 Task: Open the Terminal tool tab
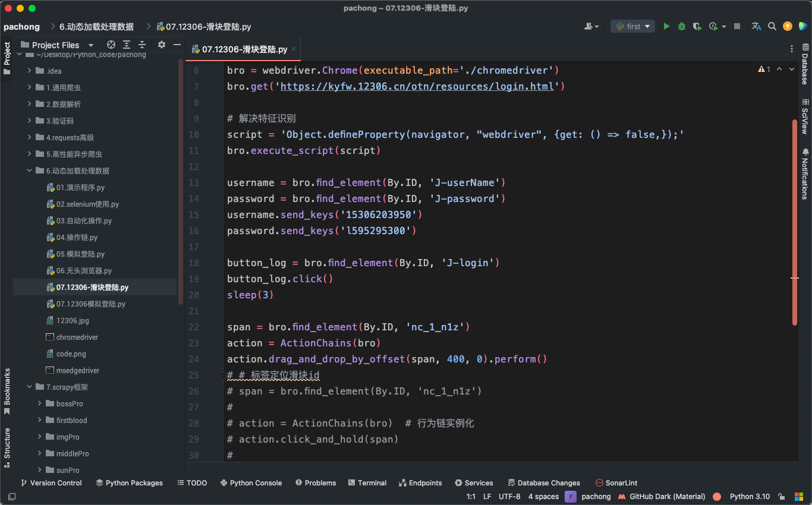point(367,483)
